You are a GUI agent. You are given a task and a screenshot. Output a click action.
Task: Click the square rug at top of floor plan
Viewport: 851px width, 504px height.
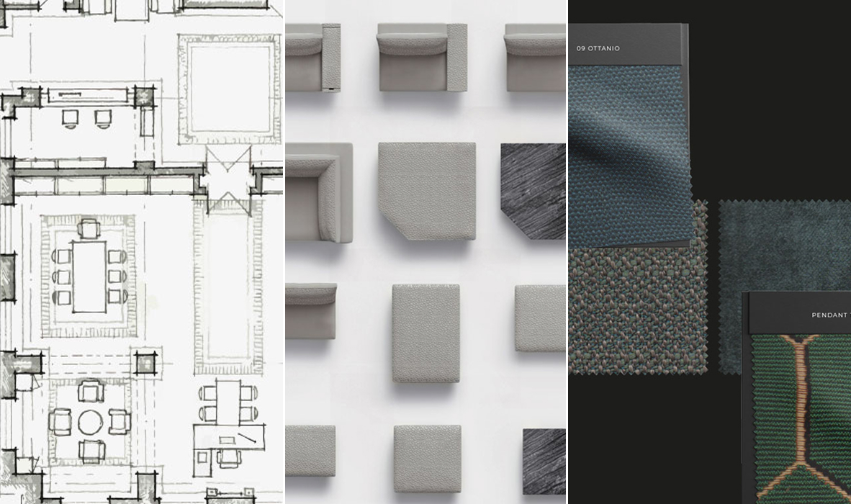pyautogui.click(x=228, y=89)
